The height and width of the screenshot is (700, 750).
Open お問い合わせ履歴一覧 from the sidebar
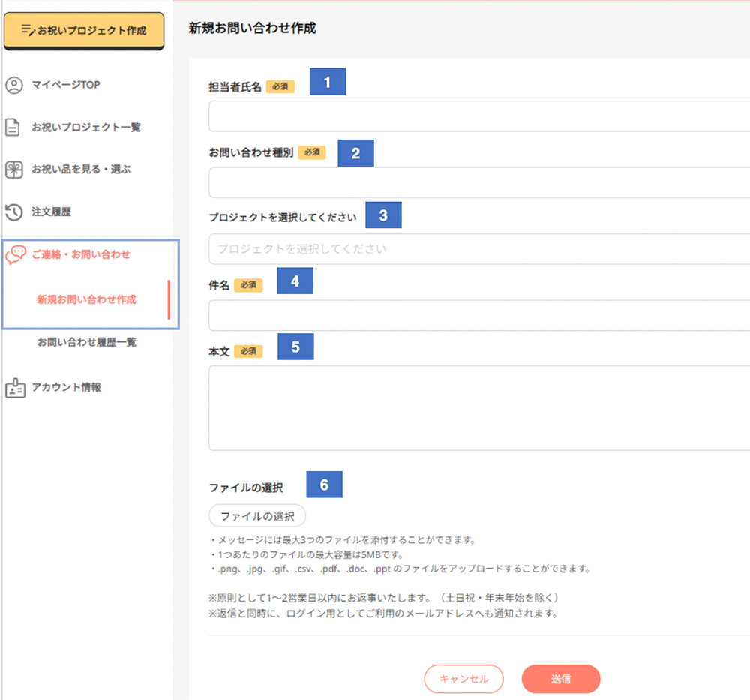click(86, 342)
